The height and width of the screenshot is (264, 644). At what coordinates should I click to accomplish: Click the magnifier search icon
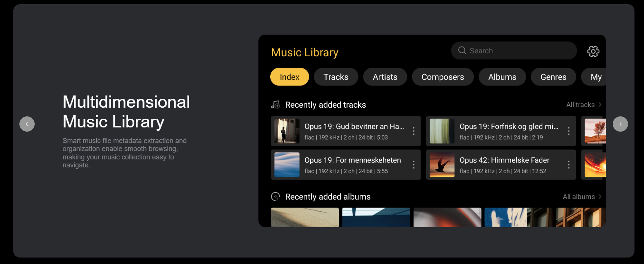pyautogui.click(x=462, y=51)
